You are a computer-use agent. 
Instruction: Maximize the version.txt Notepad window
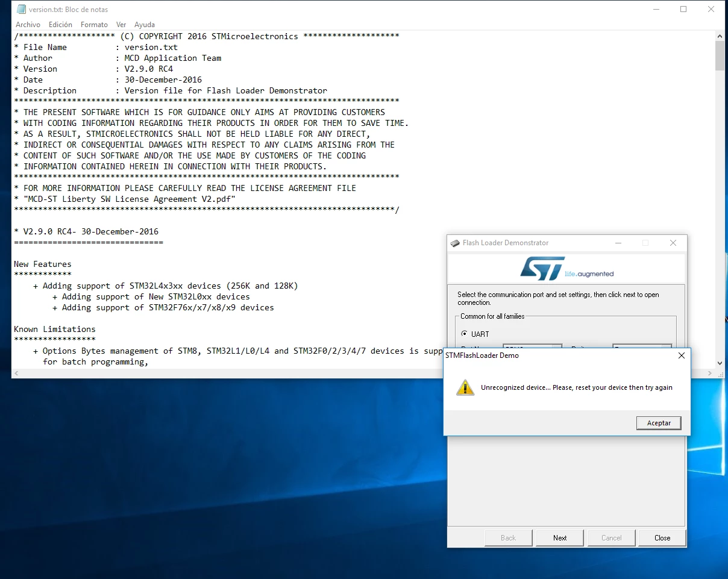point(683,9)
